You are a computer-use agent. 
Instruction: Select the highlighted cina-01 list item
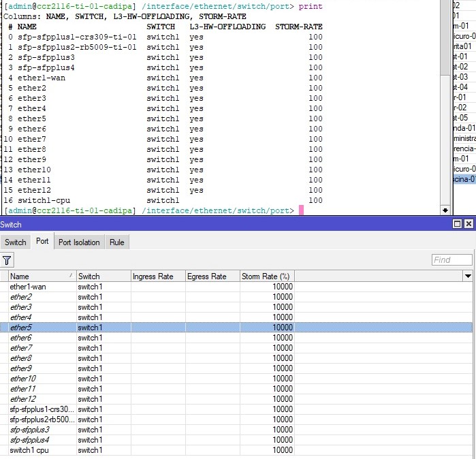pos(464,179)
